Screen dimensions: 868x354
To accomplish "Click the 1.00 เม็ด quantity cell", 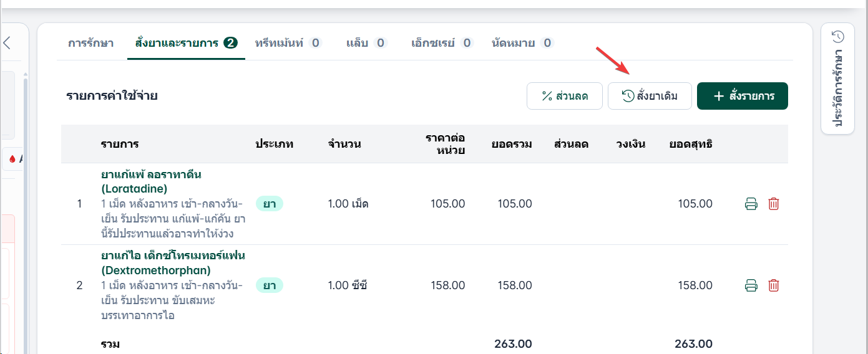I will [348, 204].
